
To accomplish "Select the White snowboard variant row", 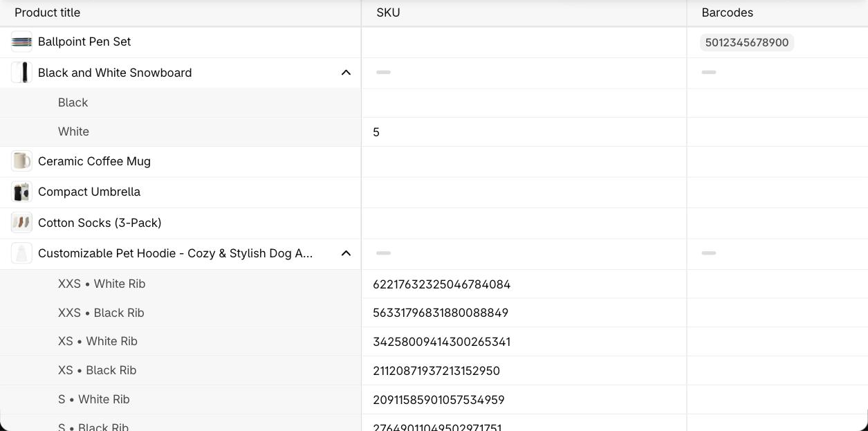I will tap(181, 131).
